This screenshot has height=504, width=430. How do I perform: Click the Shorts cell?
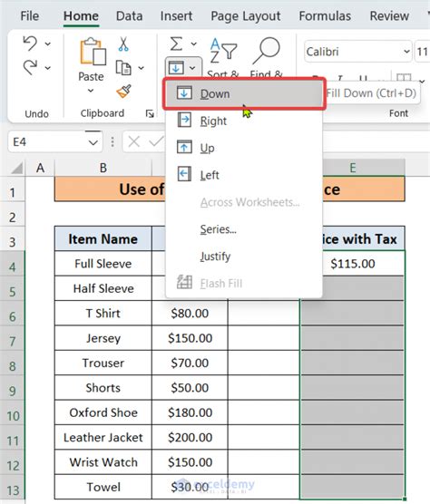[103, 388]
